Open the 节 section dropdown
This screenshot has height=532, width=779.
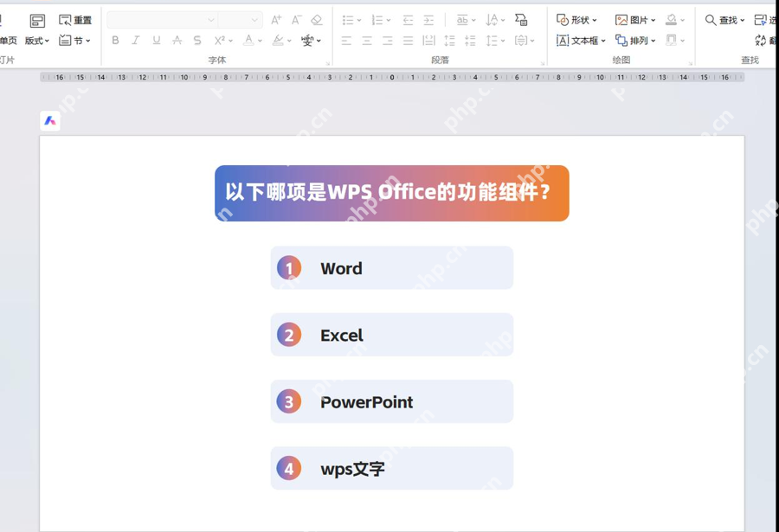pyautogui.click(x=74, y=41)
